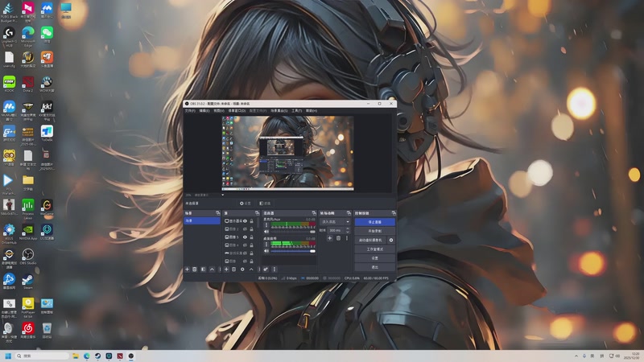Float the Sources dock panel
This screenshot has height=362, width=644.
(x=257, y=213)
